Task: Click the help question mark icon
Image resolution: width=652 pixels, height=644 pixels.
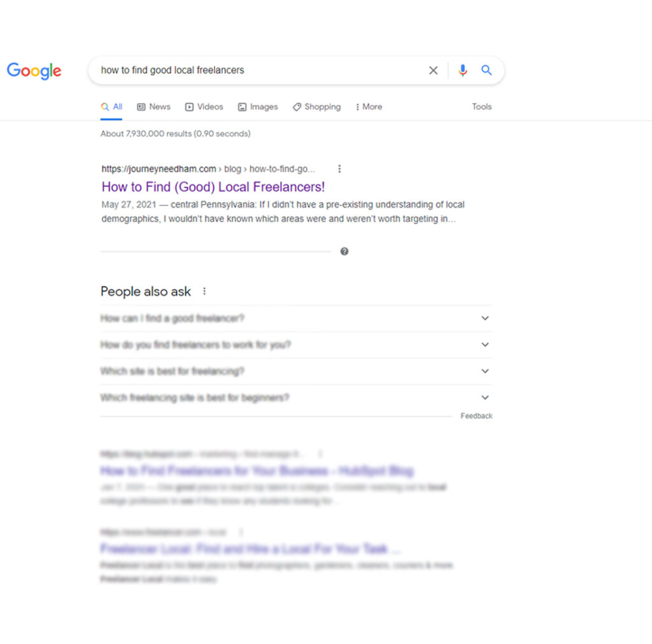Action: (344, 252)
